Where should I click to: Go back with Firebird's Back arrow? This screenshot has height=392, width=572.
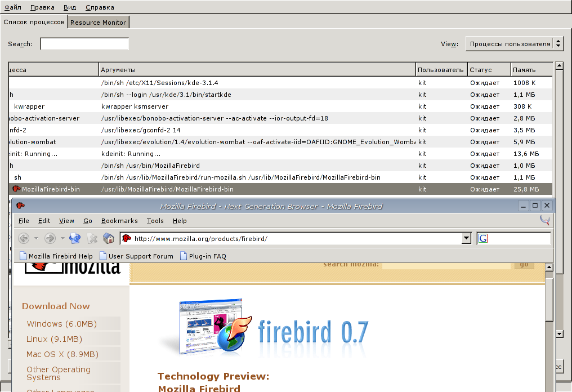[23, 238]
